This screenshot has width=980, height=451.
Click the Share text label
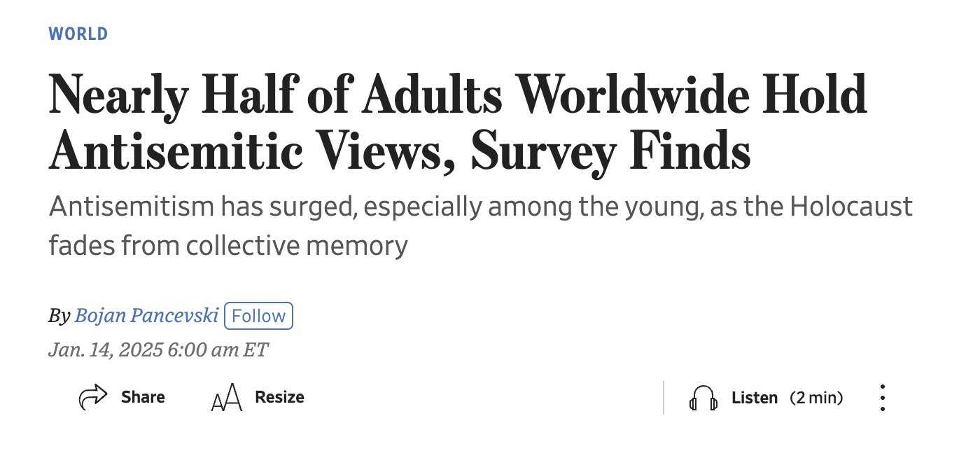[143, 397]
